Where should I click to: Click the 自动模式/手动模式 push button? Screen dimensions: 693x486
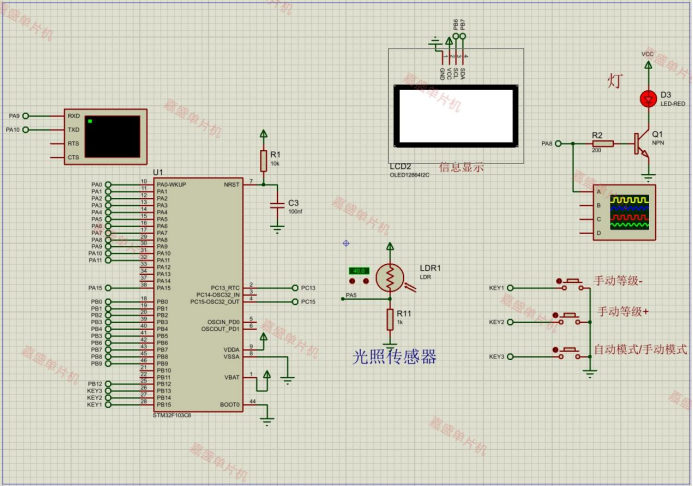click(570, 353)
